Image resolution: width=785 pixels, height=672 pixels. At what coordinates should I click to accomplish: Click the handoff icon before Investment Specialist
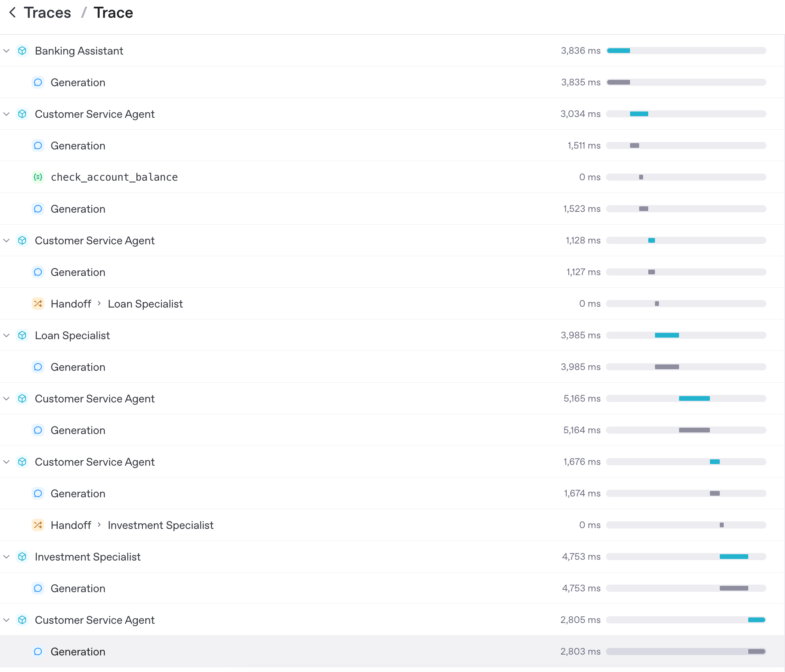[x=38, y=525]
